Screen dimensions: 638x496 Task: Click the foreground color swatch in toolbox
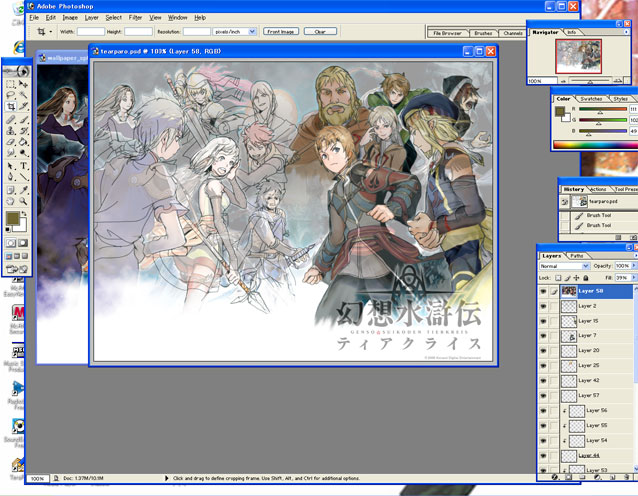13,218
